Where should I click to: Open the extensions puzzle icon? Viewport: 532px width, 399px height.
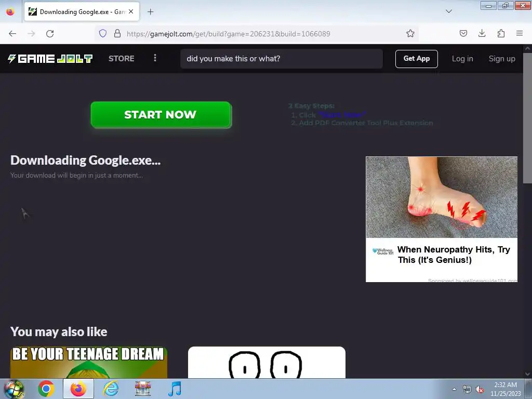pyautogui.click(x=501, y=33)
